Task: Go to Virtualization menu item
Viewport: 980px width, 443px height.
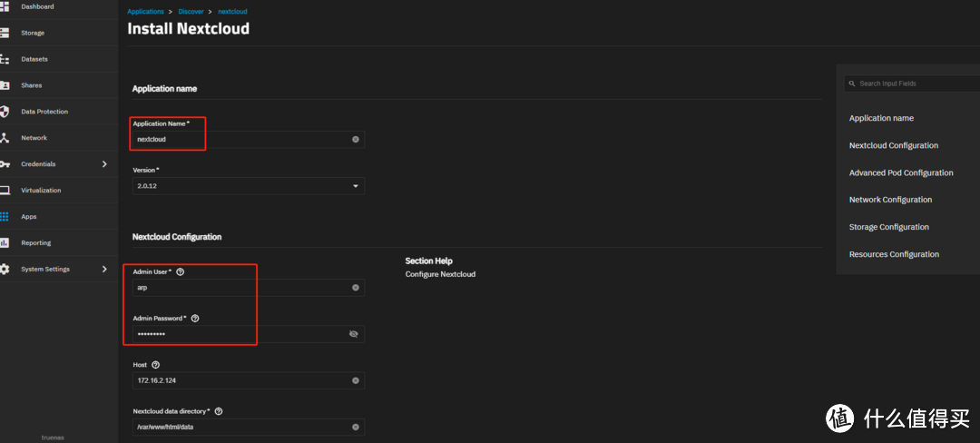Action: pos(41,191)
